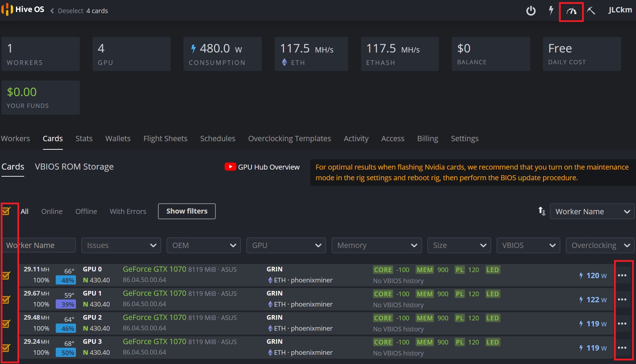636x364 pixels.
Task: Filter cards With Errors
Action: pos(128,211)
